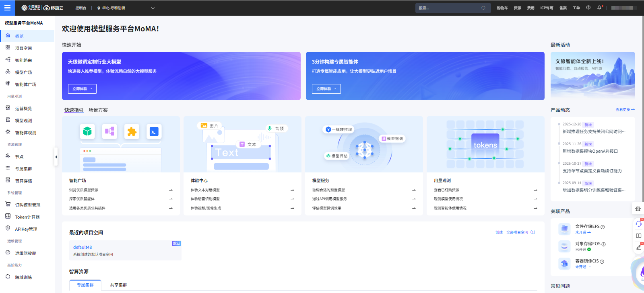Click 查看更多 in 产品动态
This screenshot has width=644, height=293.
625,110
